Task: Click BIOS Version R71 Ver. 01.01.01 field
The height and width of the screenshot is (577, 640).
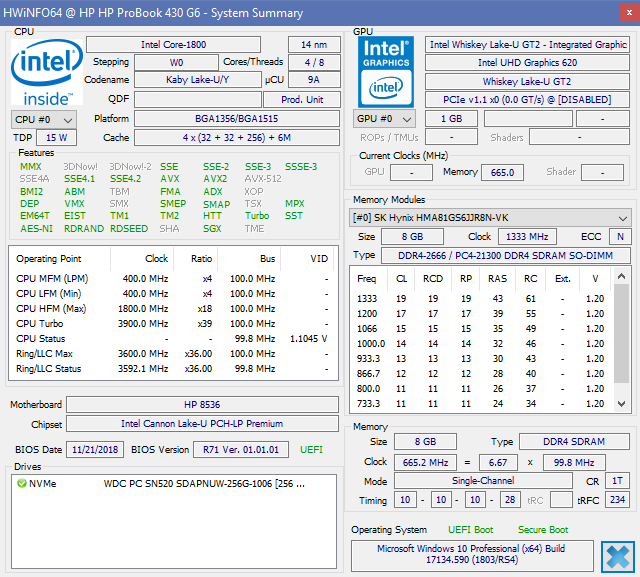Action: click(241, 450)
